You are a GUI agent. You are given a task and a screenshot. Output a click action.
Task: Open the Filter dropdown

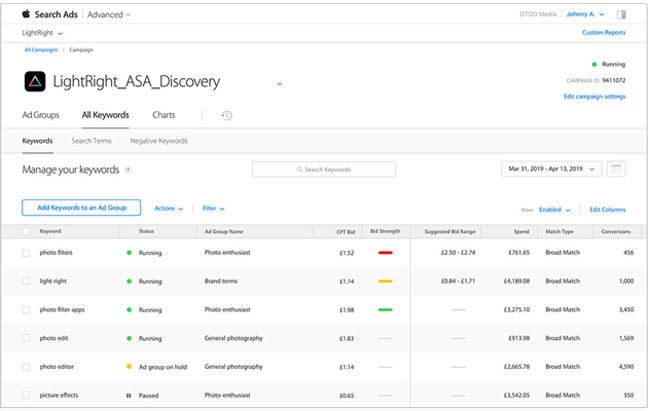tap(213, 209)
